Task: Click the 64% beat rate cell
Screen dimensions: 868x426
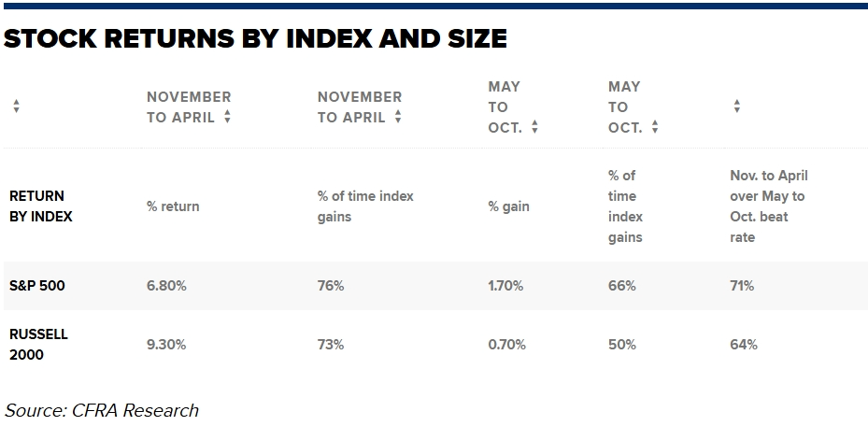Action: click(x=743, y=344)
